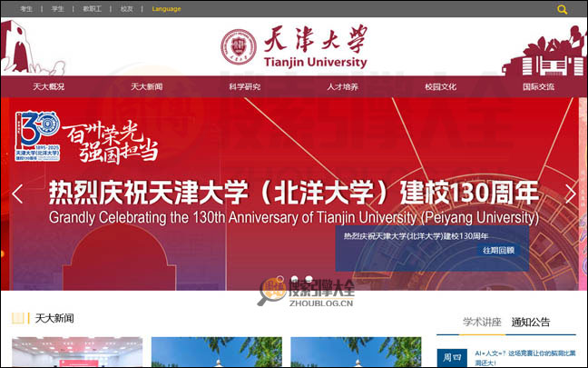Expand the 人才培养 navigation menu
588x368 pixels.
(342, 87)
